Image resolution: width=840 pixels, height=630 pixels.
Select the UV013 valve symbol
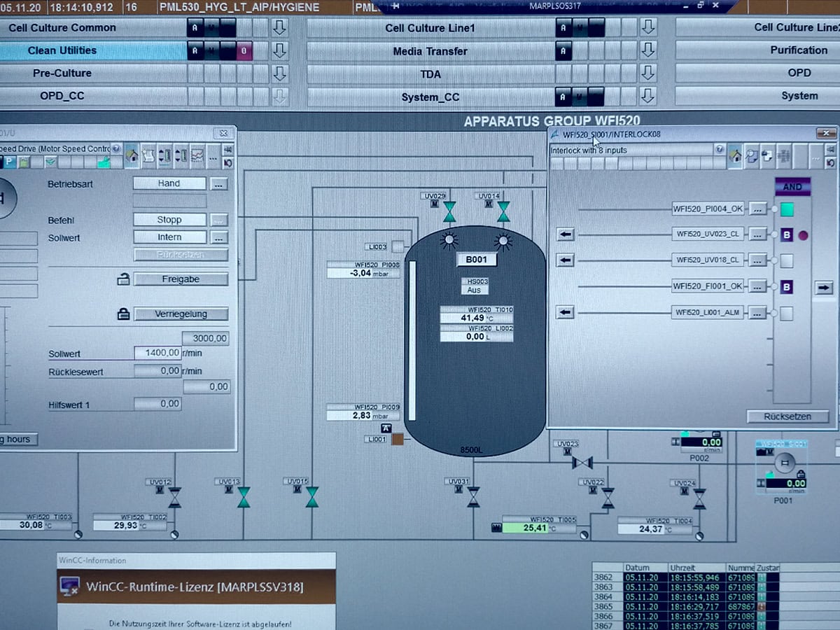click(244, 497)
